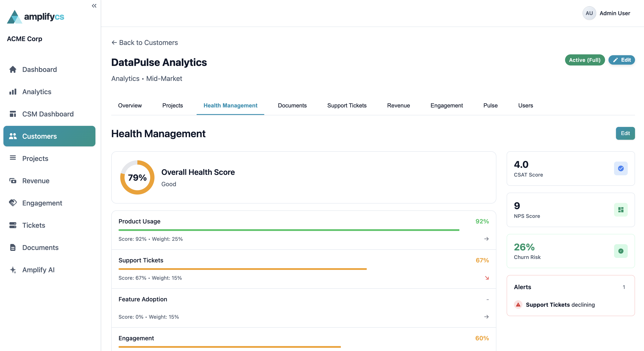Click the blue check badge beside CSAT Score
644x351 pixels.
[621, 168]
